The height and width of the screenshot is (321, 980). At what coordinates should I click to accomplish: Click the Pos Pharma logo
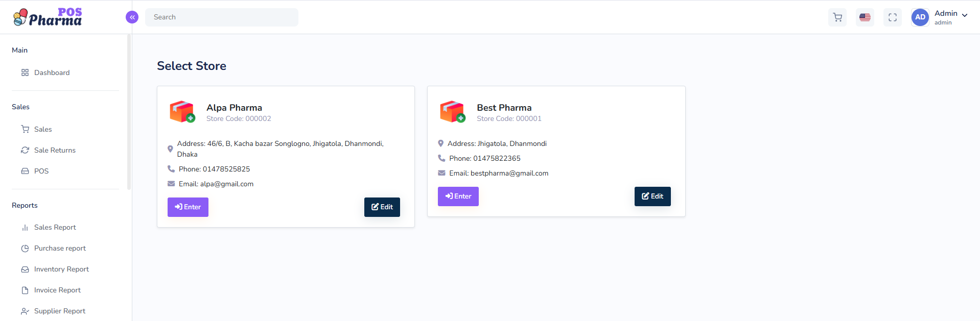[x=48, y=17]
